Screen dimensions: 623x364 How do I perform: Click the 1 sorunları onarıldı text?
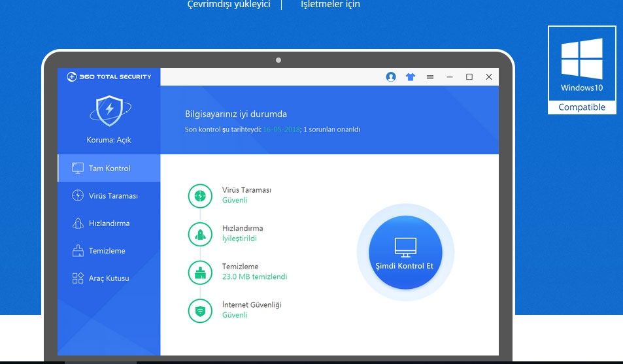tap(331, 129)
